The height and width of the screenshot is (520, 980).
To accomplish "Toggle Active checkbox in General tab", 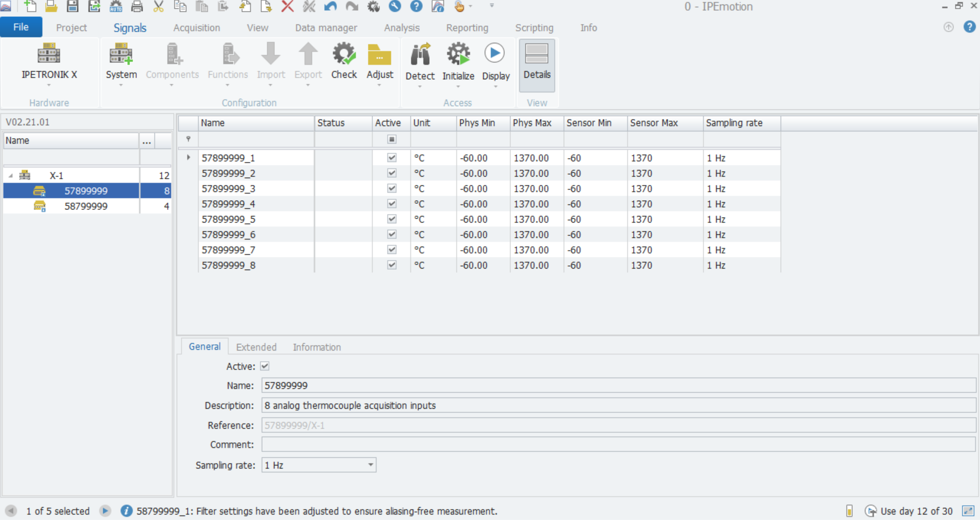I will click(265, 366).
